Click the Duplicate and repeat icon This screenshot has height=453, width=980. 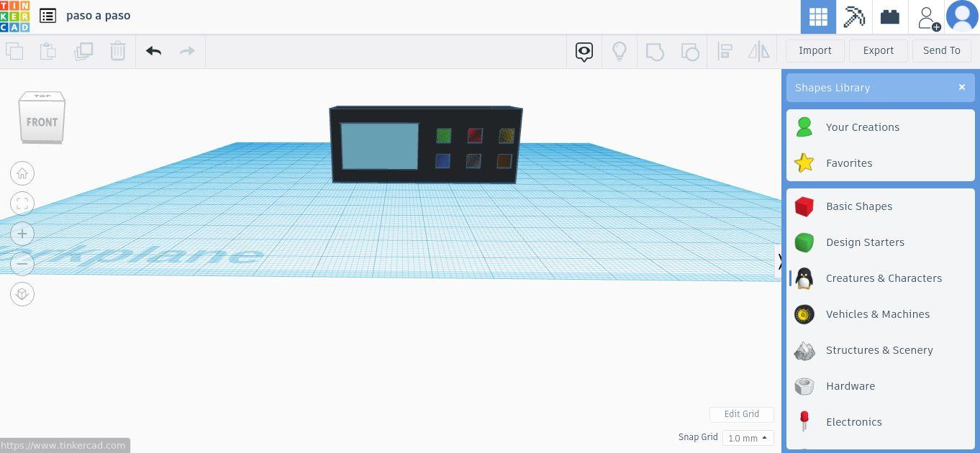coord(83,51)
